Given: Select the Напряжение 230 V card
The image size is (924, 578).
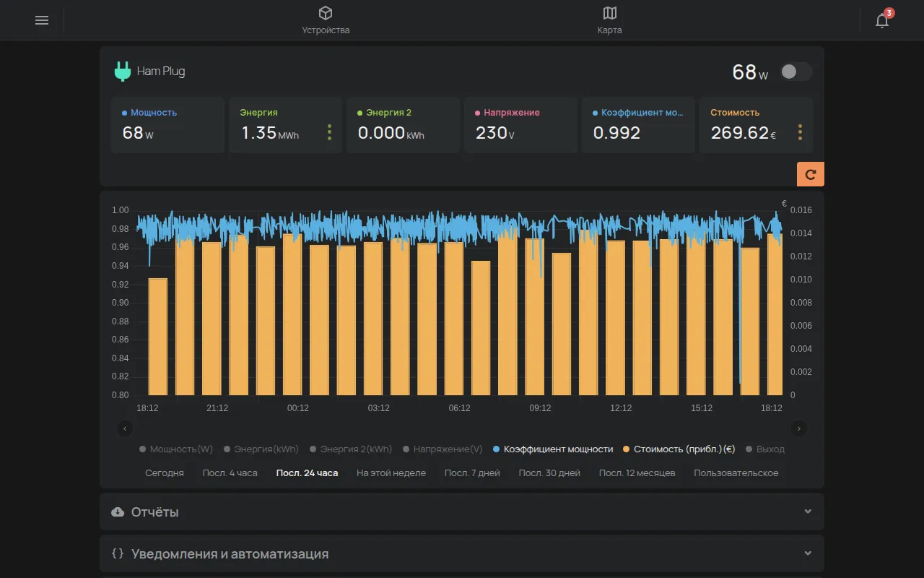Looking at the screenshot, I should [520, 125].
